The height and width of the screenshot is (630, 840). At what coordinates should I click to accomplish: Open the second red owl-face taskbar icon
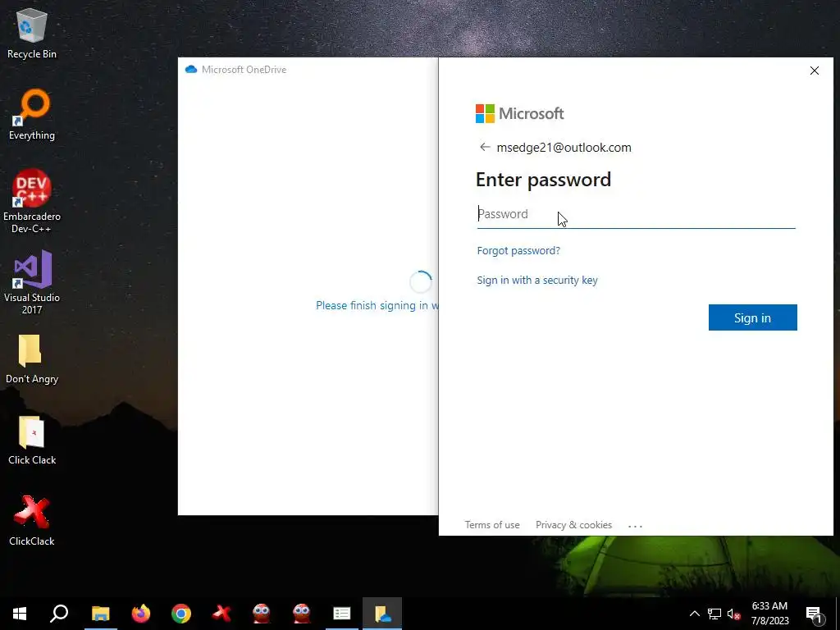pyautogui.click(x=302, y=614)
